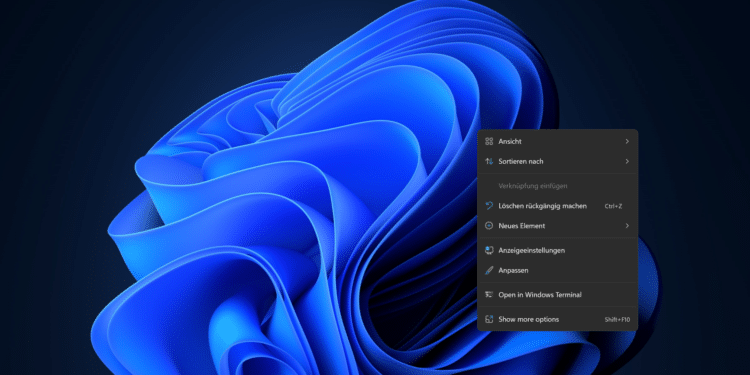Viewport: 750px width, 375px height.
Task: Select Löschen rückgängig machen
Action: tap(558, 206)
